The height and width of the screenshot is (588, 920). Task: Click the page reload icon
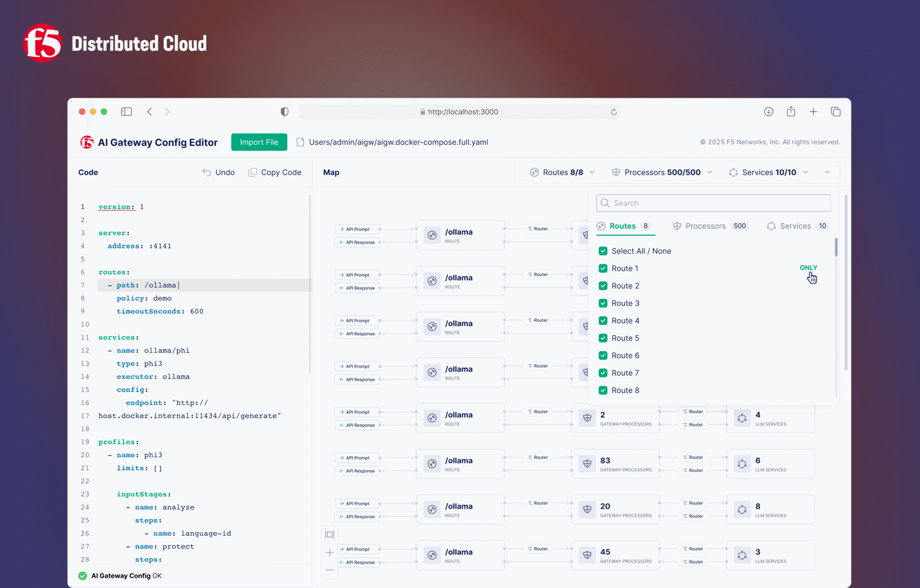coord(614,112)
